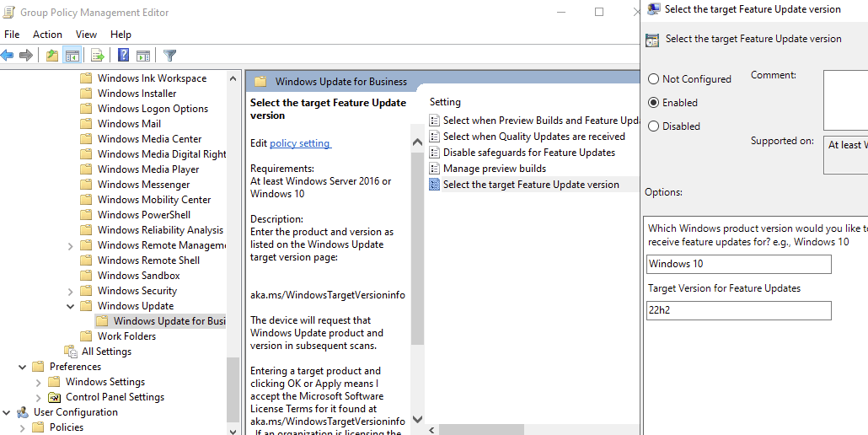The height and width of the screenshot is (435, 868).
Task: Click the description pane scroll-up arrow
Action: [x=418, y=142]
